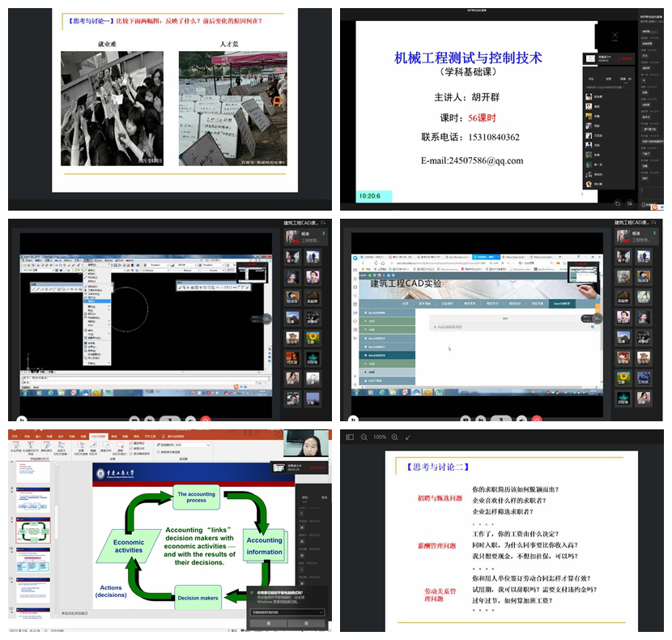
Task: Click the zoom-in plus icon in the PDF viewer
Action: (x=396, y=437)
